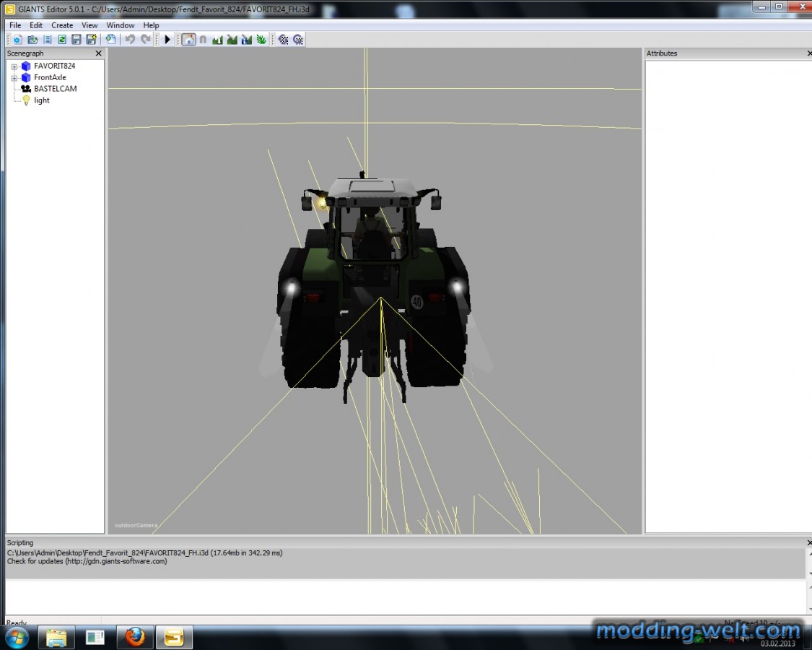Close the Attributes panel
The image size is (812, 650).
809,53
